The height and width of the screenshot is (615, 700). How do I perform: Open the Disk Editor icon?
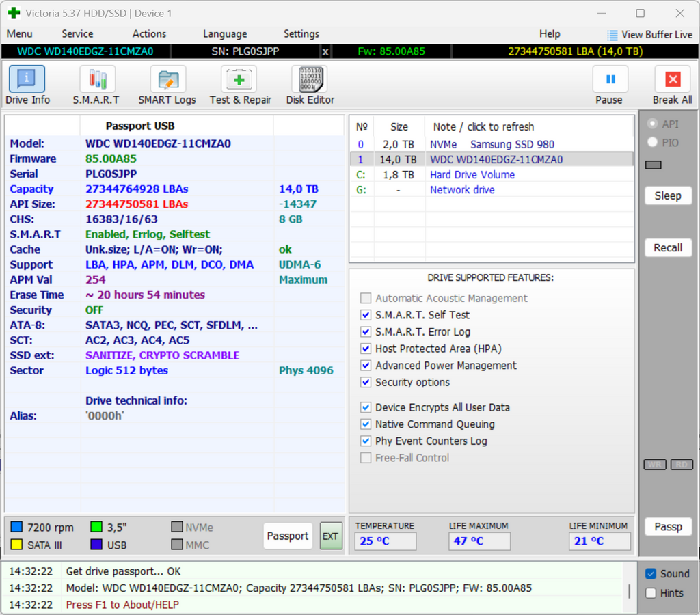[x=310, y=79]
